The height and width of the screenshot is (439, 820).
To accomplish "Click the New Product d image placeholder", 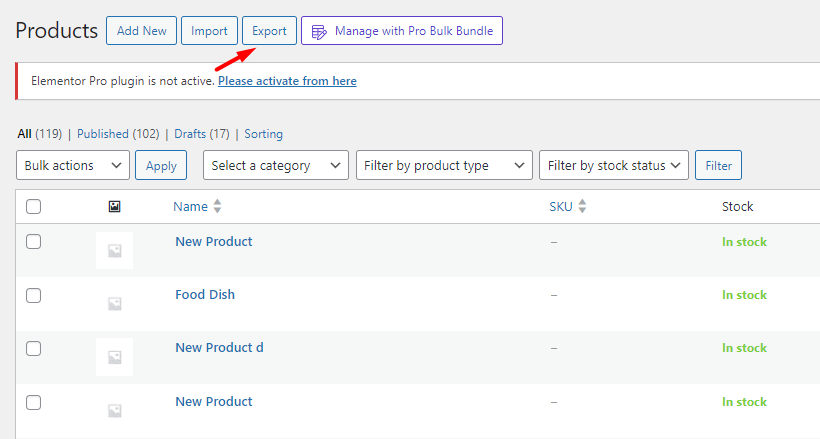I will (x=115, y=357).
